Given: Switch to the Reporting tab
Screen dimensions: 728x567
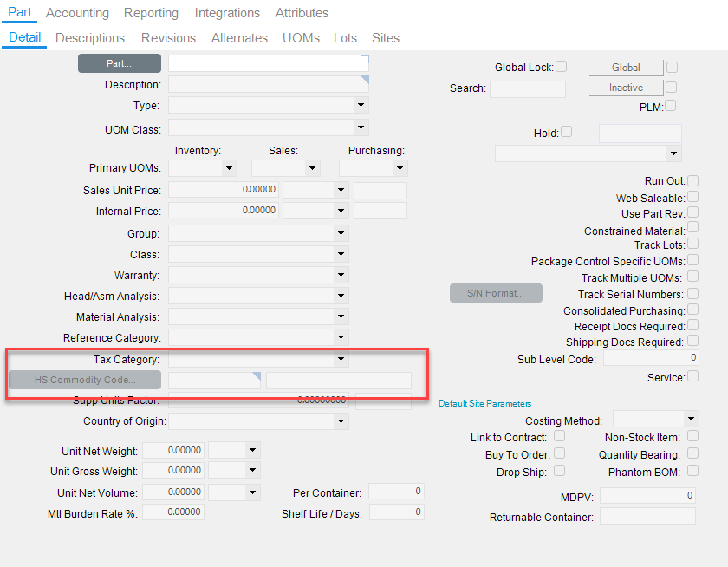Looking at the screenshot, I should [151, 13].
